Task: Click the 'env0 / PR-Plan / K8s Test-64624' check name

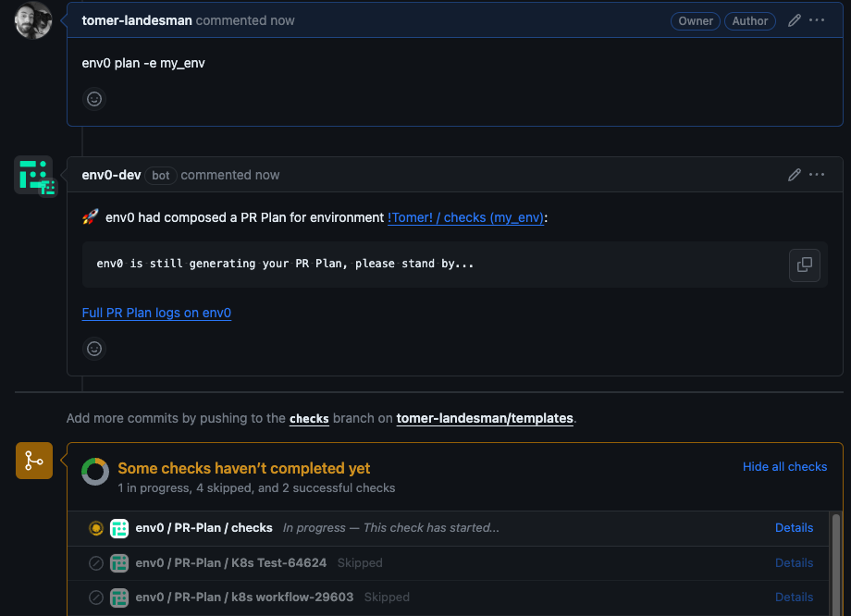Action: [231, 563]
